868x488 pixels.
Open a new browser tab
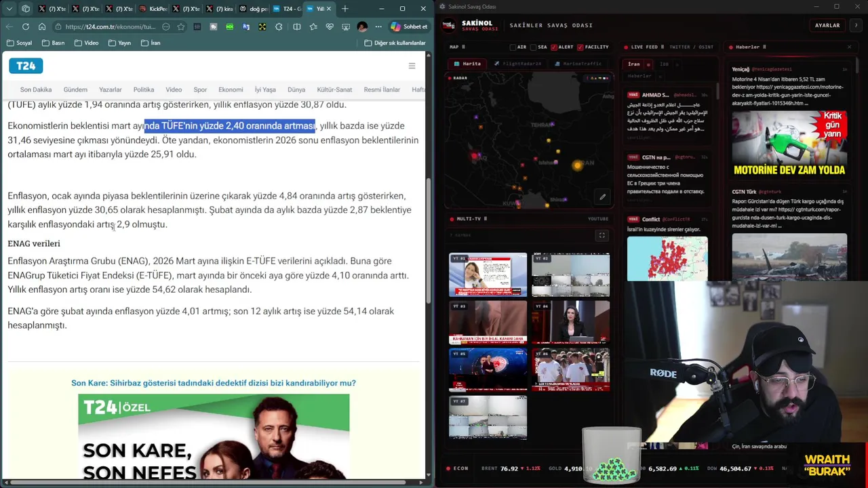coord(345,9)
